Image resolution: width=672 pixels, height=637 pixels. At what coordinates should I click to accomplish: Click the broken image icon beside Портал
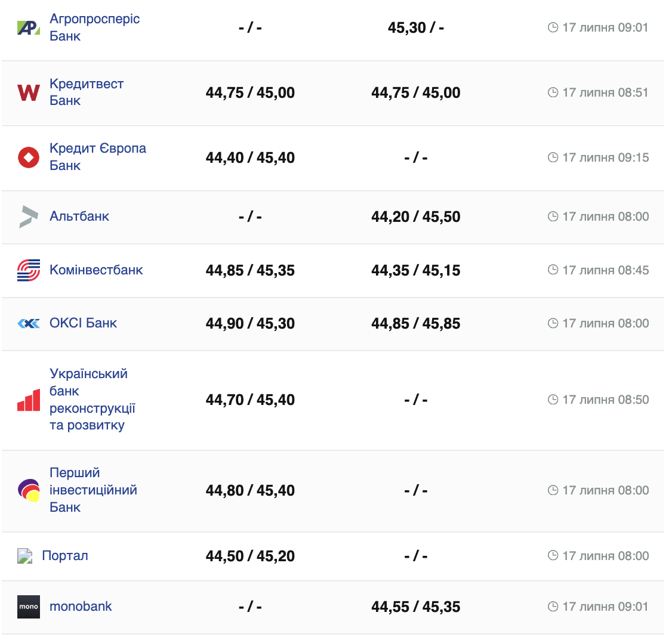coord(24,556)
